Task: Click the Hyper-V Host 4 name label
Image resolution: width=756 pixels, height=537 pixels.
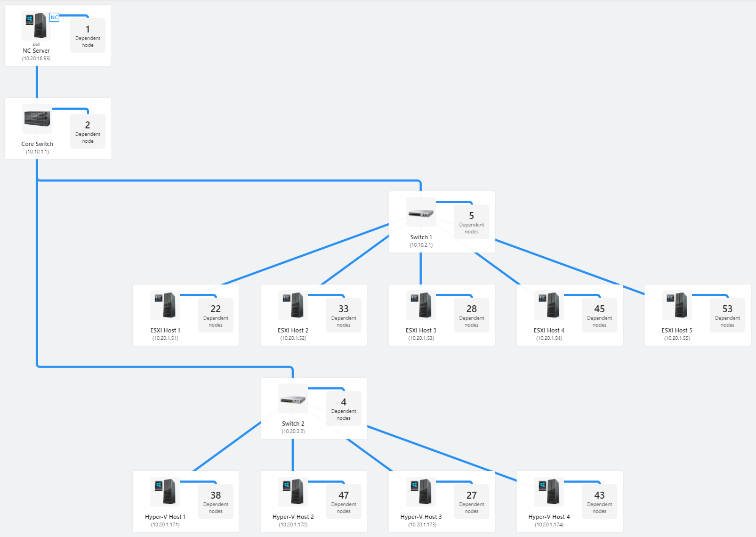Action: (x=549, y=517)
